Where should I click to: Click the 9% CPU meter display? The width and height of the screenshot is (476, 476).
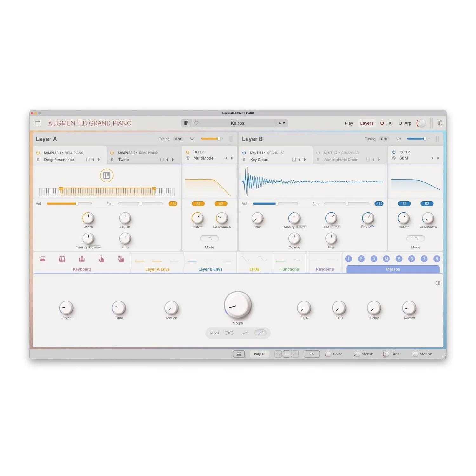pos(312,354)
